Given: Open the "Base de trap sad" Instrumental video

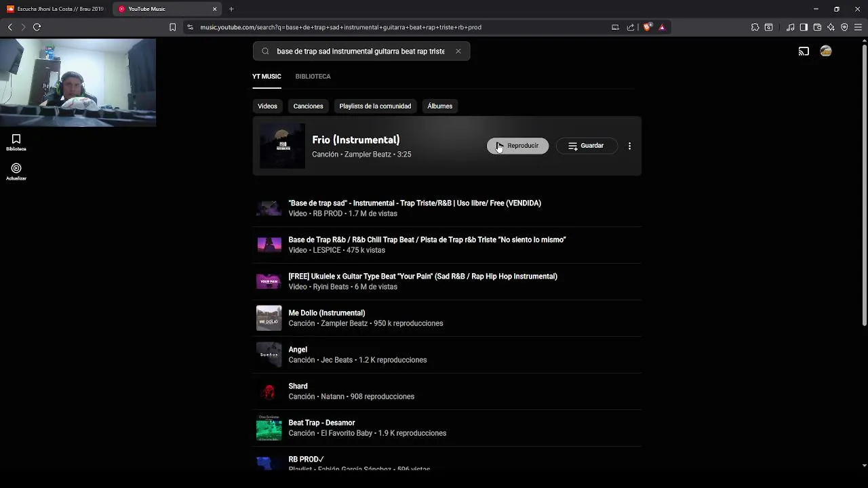Looking at the screenshot, I should coord(414,203).
